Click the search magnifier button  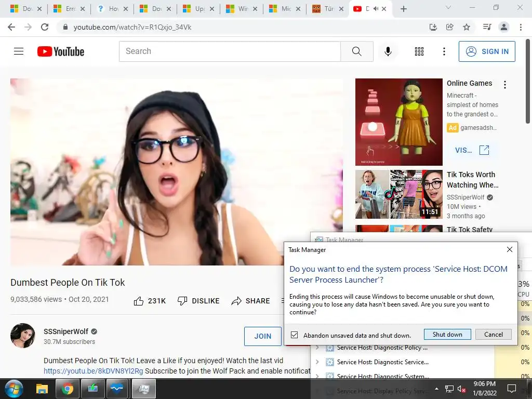356,51
